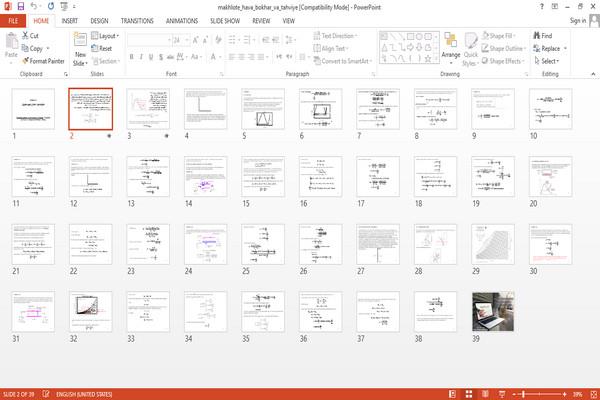600x400 pixels.
Task: Select slide 5 thumbnail
Action: 263,109
